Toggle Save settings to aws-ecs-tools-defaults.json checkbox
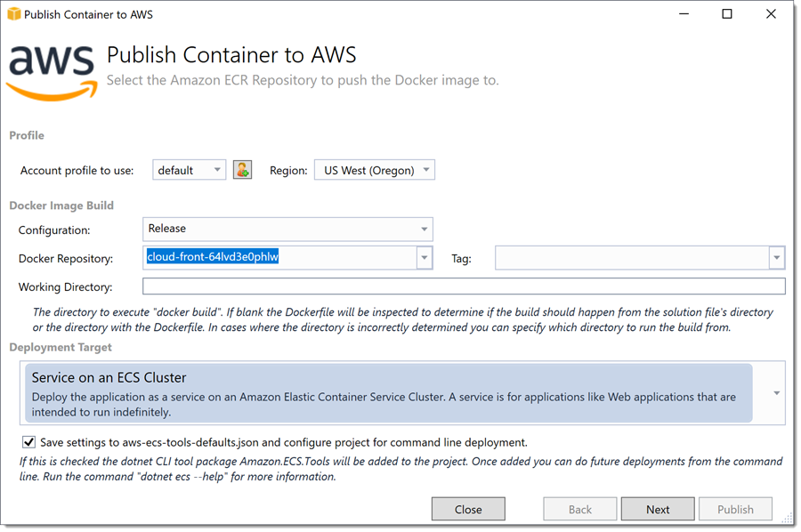Image resolution: width=801 pixels, height=532 pixels. coord(28,442)
